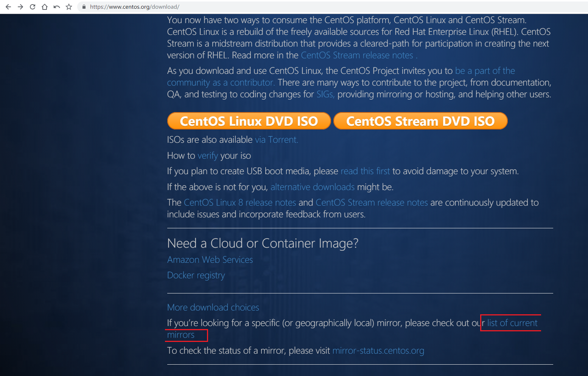Open the Amazon Web Services link
This screenshot has width=588, height=376.
pos(210,260)
